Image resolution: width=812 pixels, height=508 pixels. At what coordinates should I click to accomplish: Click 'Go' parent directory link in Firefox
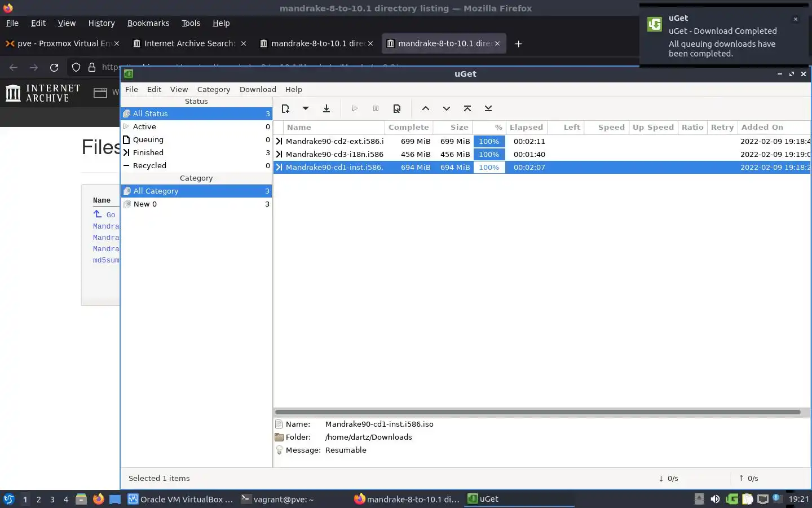111,214
